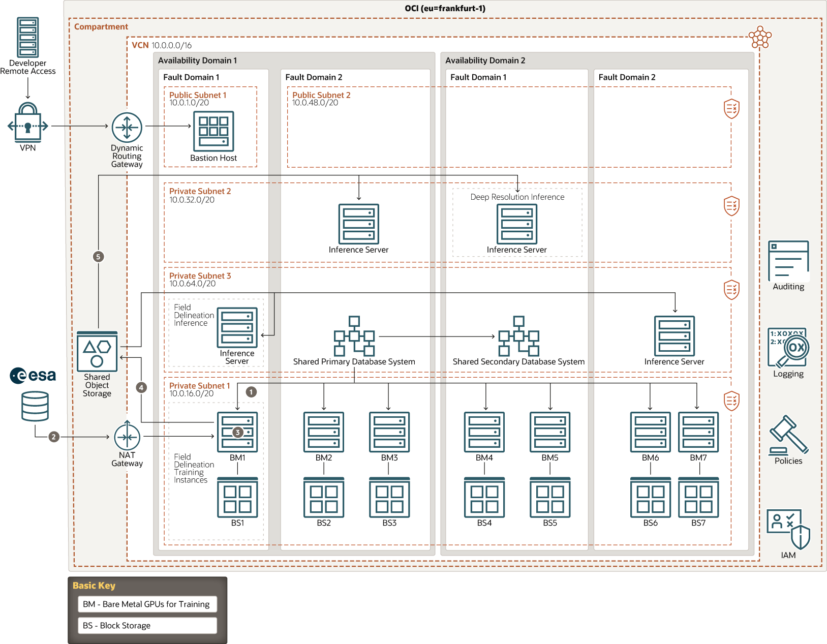Toggle the security shield beside Private Subnet 2
This screenshot has height=644, width=827.
[x=732, y=205]
